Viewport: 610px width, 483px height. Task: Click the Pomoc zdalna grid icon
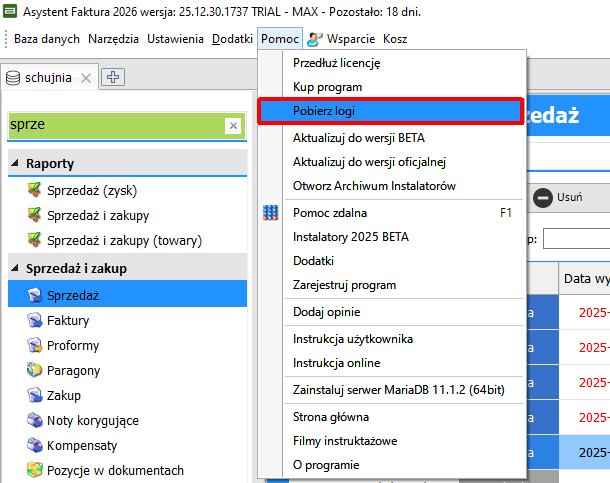click(270, 213)
